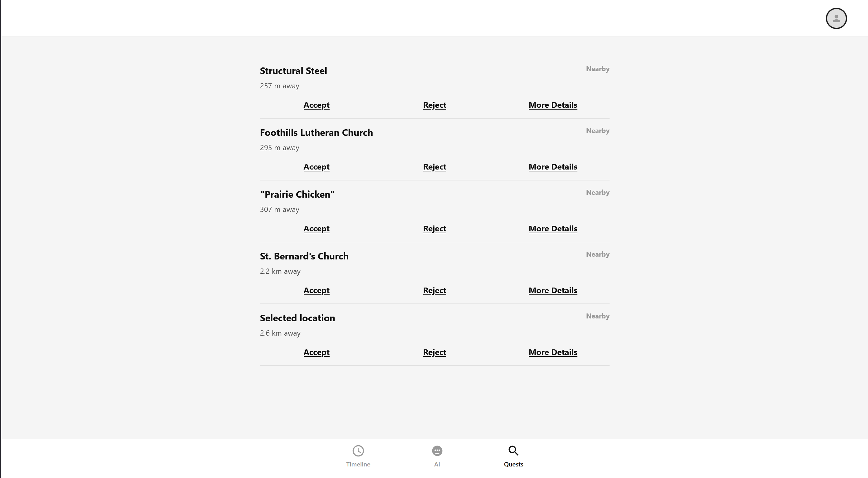The image size is (868, 478).
Task: View More Details for Selected location
Action: click(553, 352)
